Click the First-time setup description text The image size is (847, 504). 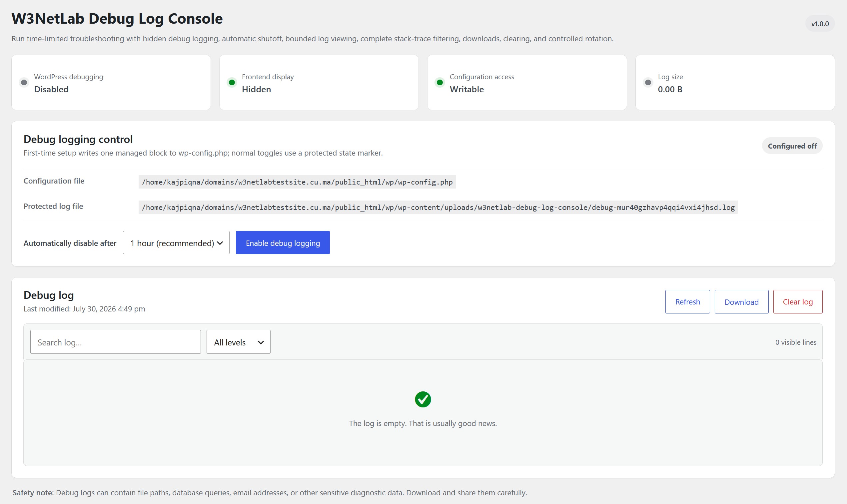pos(203,153)
